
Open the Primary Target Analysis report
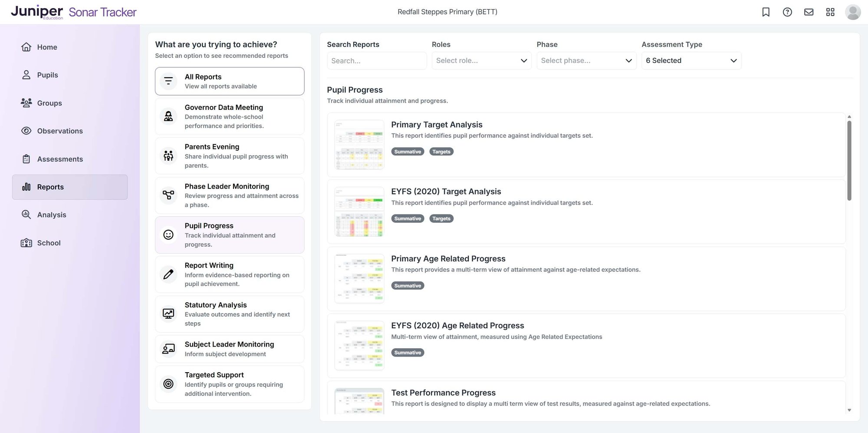point(436,125)
